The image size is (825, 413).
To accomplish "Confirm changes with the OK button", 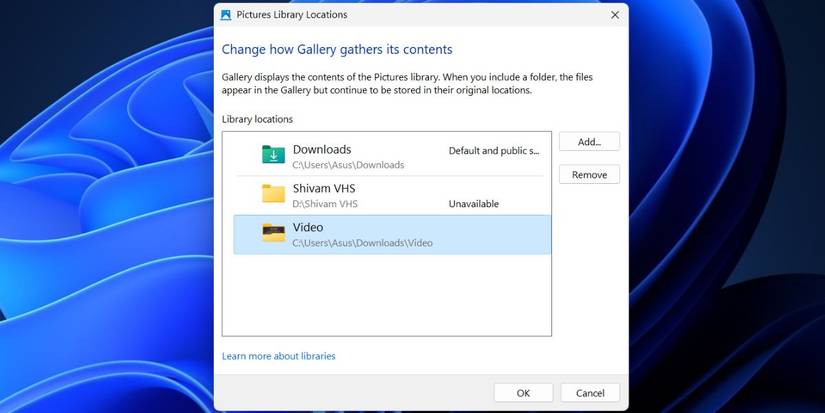I will [x=523, y=393].
